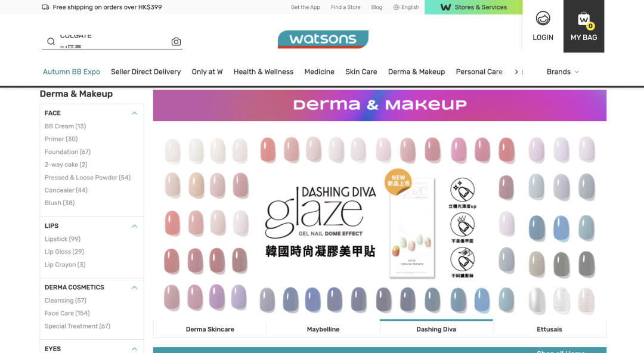The height and width of the screenshot is (353, 644).
Task: Click the Login face icon
Action: pyautogui.click(x=543, y=18)
